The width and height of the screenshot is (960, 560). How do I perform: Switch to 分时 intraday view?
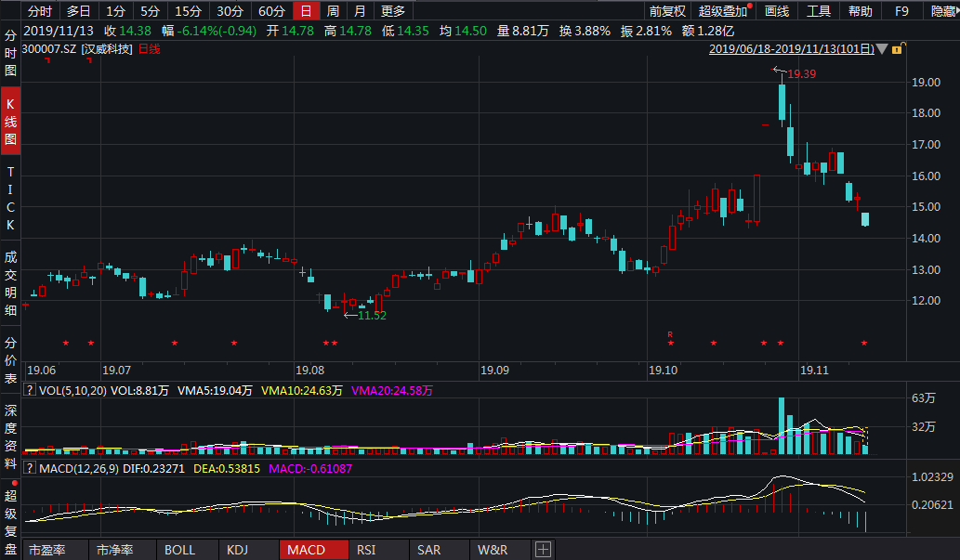(40, 11)
